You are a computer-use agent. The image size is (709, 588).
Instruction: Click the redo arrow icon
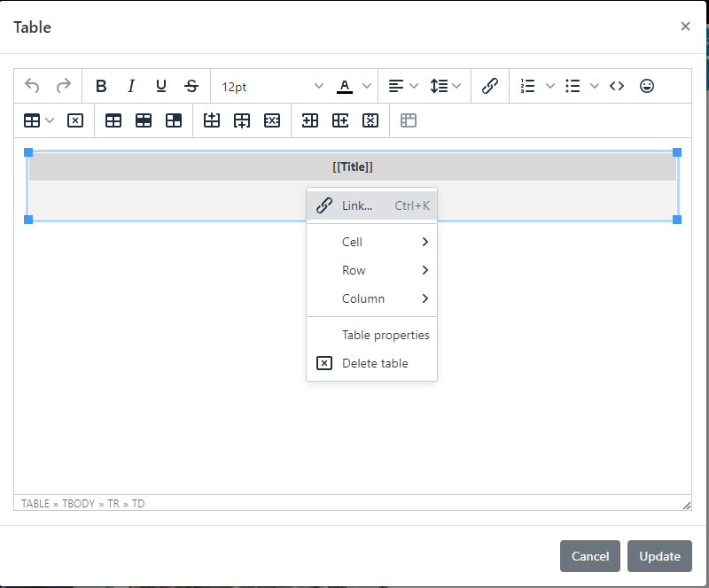coord(63,86)
